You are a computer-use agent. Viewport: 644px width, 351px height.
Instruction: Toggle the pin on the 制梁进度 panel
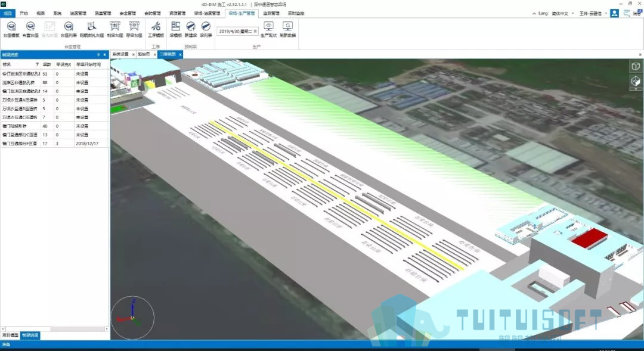coord(98,55)
